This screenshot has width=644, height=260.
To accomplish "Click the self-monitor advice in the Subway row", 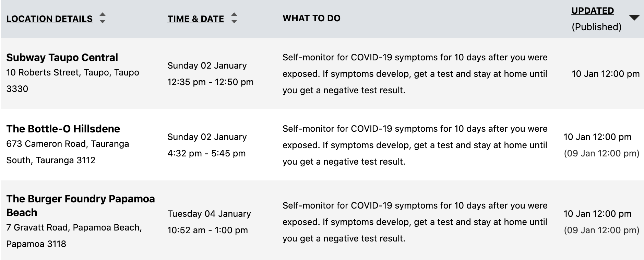I will click(x=415, y=74).
